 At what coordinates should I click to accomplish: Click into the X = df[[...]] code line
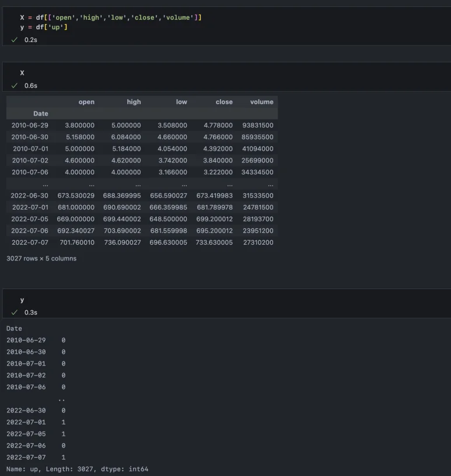111,18
